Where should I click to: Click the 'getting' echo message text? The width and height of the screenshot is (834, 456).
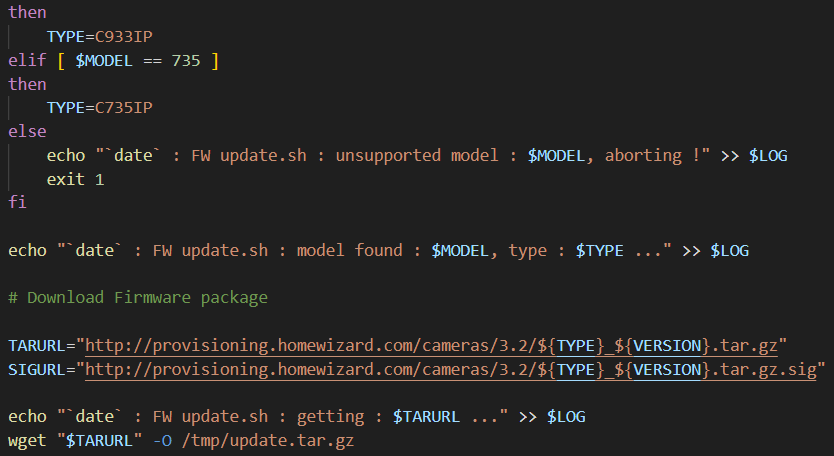tap(355, 416)
